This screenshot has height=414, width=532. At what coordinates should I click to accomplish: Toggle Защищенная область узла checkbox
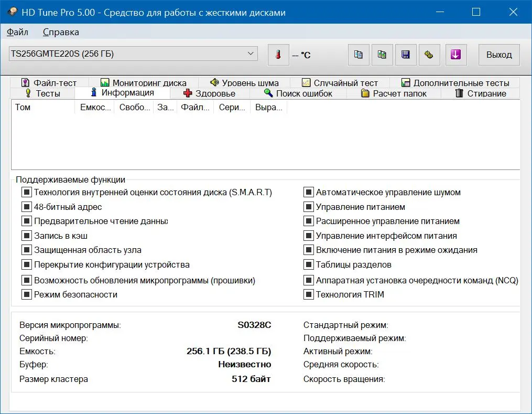tap(26, 250)
